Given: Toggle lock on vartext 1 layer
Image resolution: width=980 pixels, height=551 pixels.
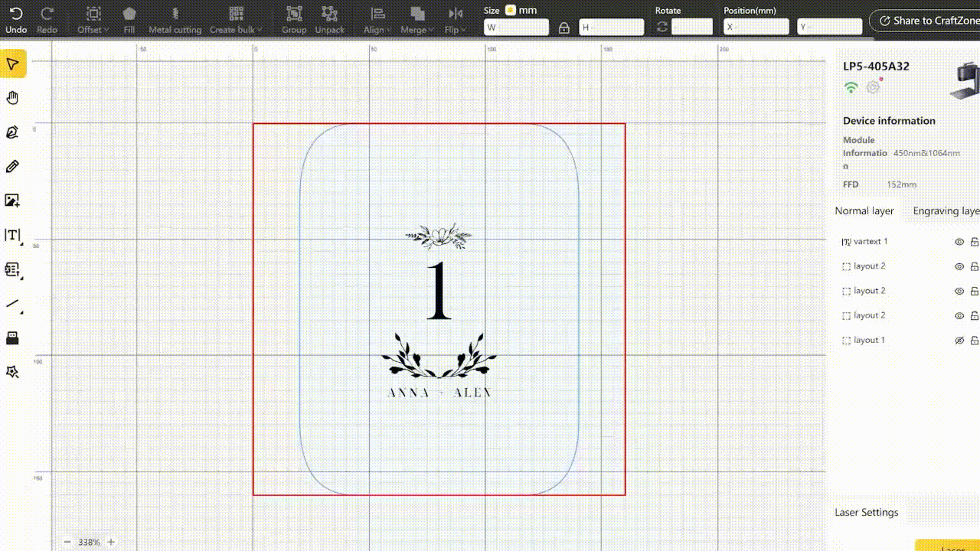Looking at the screenshot, I should click(975, 242).
